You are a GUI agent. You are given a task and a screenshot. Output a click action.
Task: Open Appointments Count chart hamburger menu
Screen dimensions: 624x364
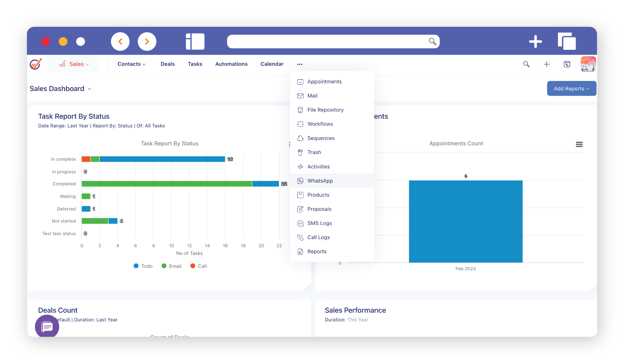[579, 144]
